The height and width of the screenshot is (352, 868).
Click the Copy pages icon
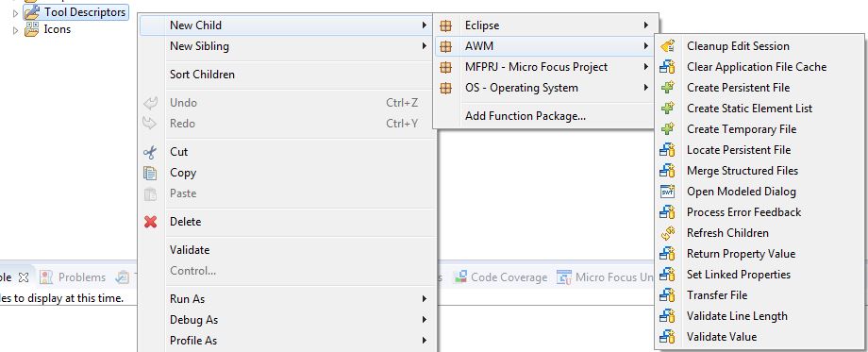pos(150,173)
